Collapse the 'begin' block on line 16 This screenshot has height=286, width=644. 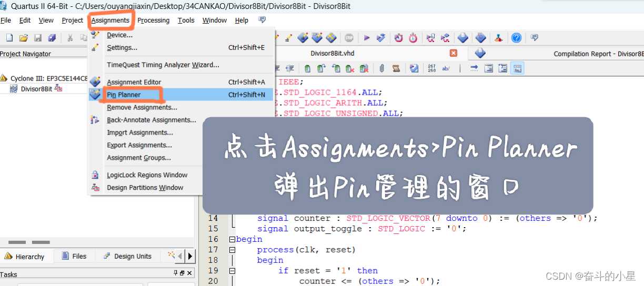point(232,239)
